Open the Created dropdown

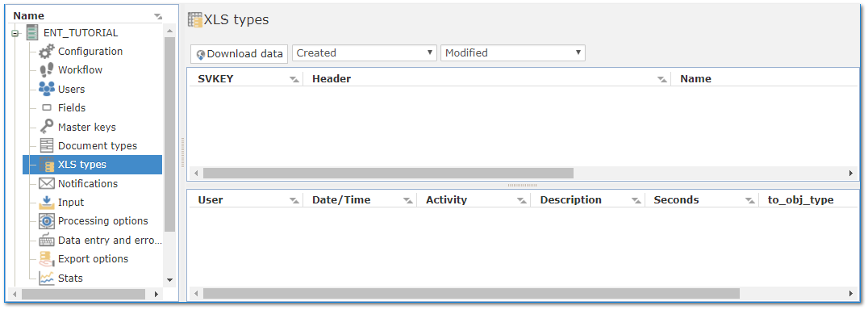coord(365,53)
